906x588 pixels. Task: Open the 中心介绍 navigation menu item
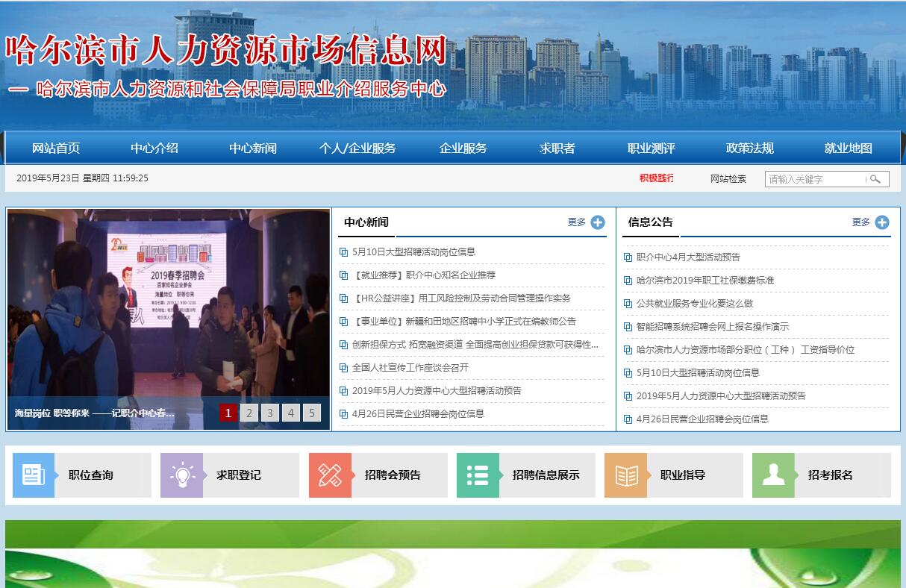154,148
